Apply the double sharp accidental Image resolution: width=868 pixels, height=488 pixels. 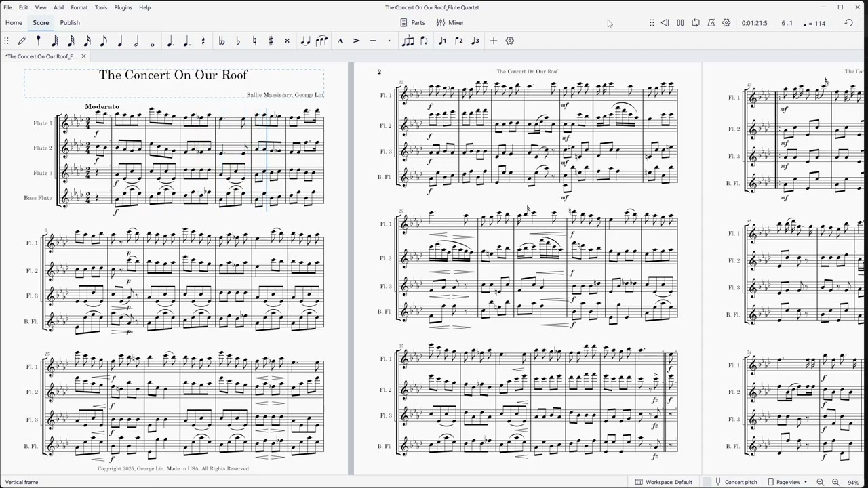pyautogui.click(x=287, y=41)
